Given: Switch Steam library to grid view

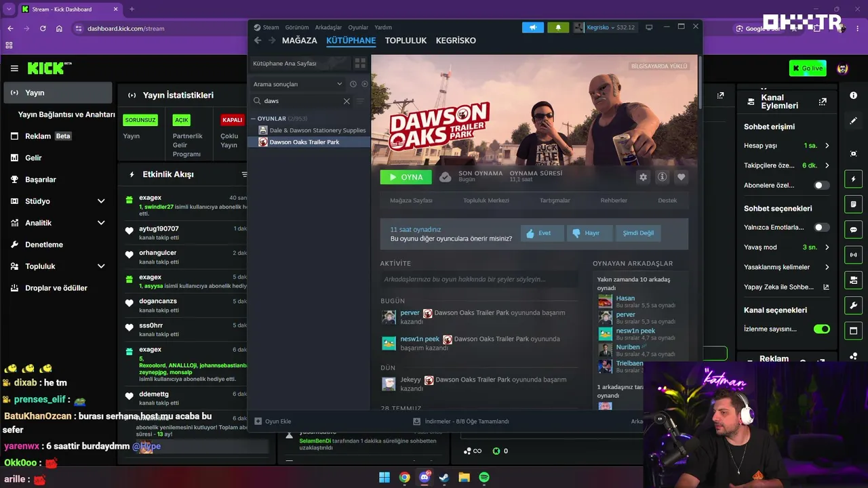Looking at the screenshot, I should (360, 63).
